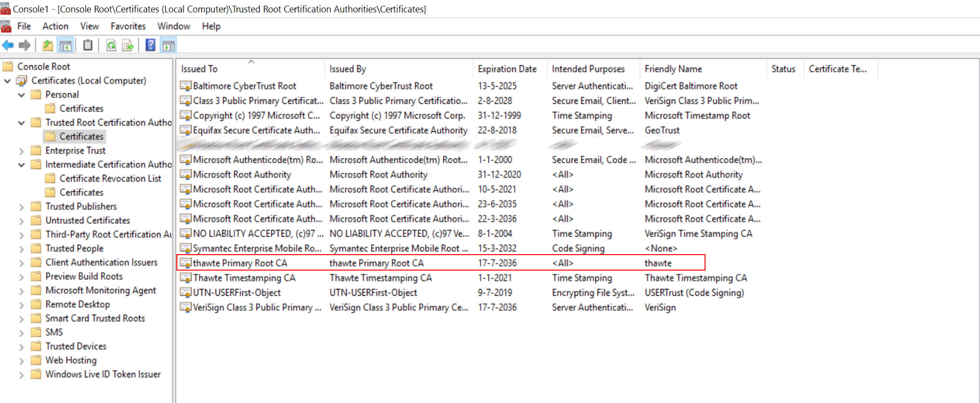Click the Up One Level toolbar icon
The height and width of the screenshot is (403, 980).
tap(47, 45)
